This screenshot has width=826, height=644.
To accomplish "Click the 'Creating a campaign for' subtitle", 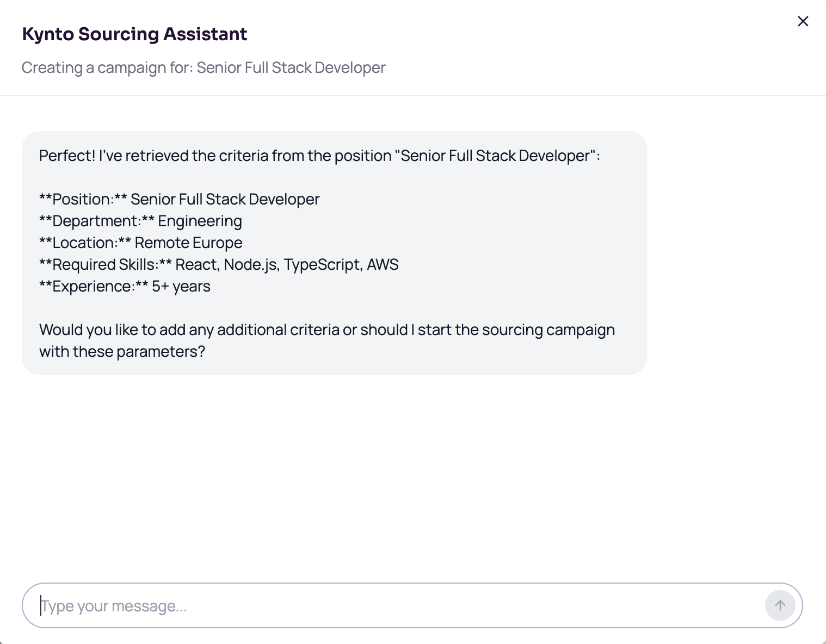I will [204, 67].
